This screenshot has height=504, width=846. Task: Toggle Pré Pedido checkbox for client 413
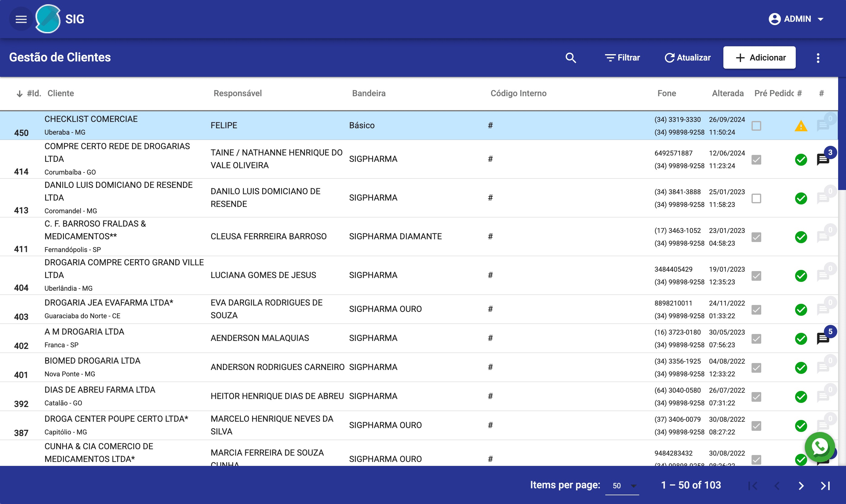point(756,198)
